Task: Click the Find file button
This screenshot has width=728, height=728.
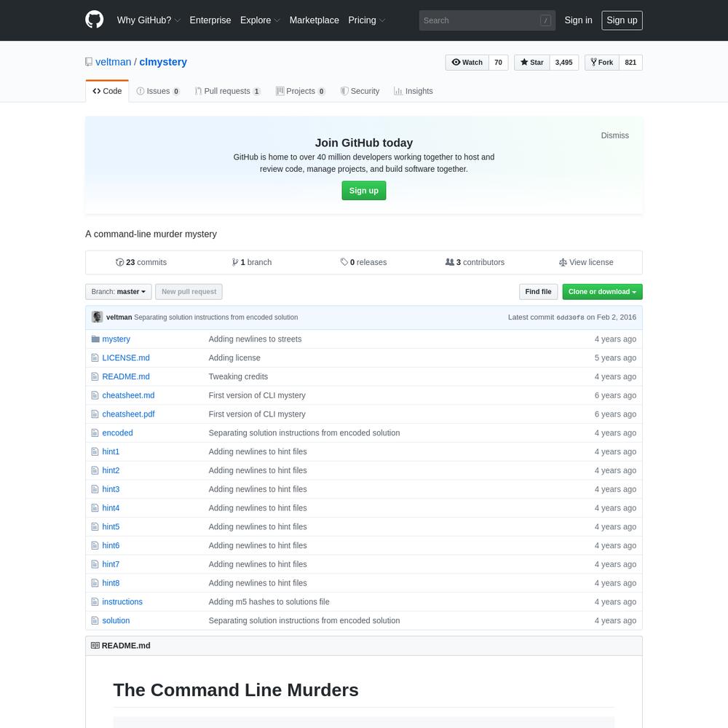Action: point(538,292)
